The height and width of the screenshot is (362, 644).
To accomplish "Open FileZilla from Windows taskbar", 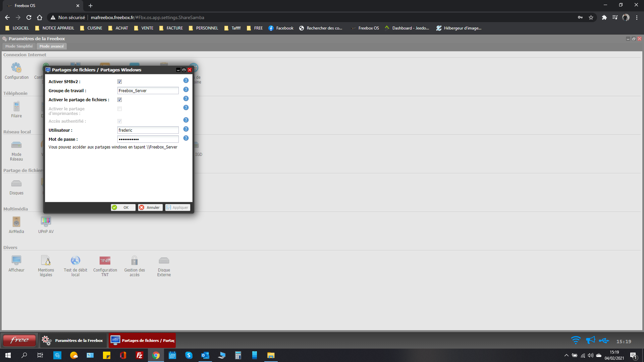I will click(140, 355).
